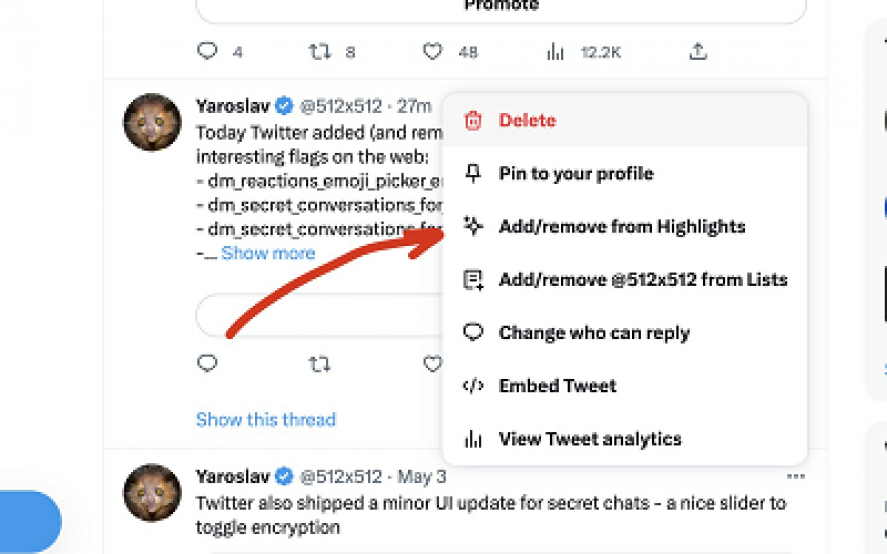Like the top tweet with 48 likes
This screenshot has width=887, height=554.
432,51
